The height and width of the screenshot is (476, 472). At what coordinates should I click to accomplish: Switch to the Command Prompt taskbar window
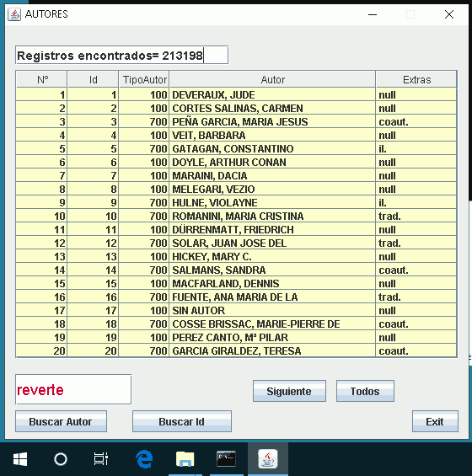click(x=226, y=459)
